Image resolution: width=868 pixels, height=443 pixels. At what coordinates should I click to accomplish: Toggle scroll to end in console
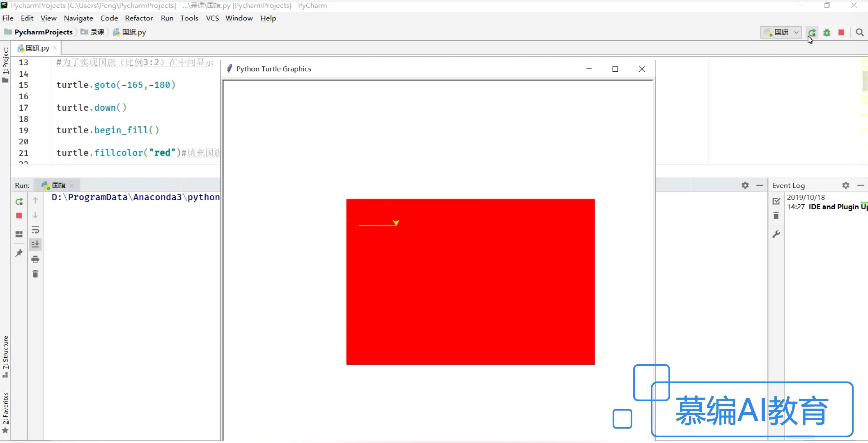click(35, 244)
